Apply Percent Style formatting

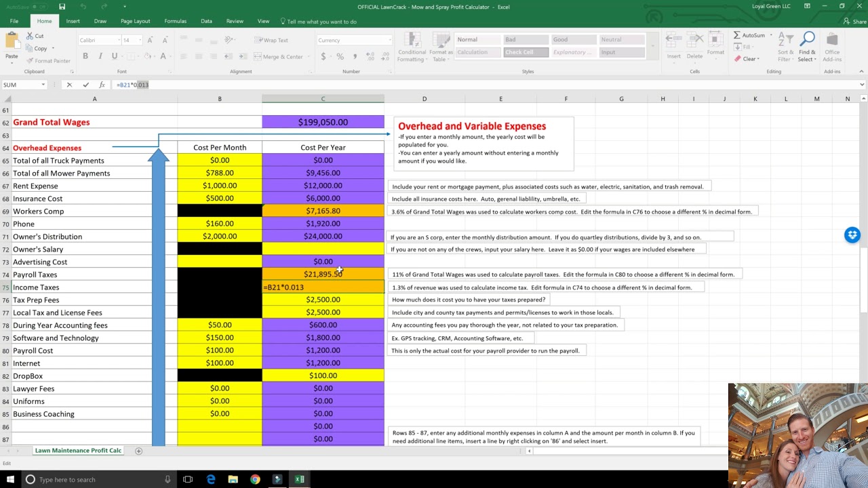tap(340, 56)
